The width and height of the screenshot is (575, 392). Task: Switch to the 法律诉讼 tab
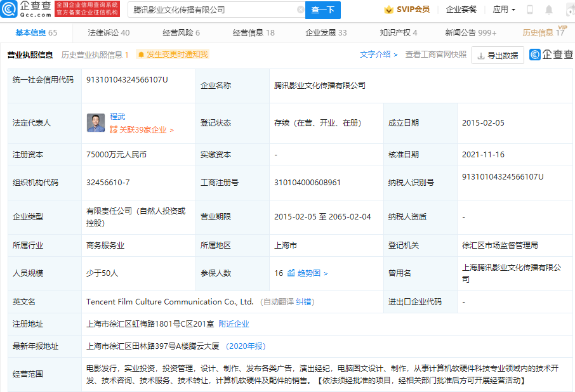(109, 33)
